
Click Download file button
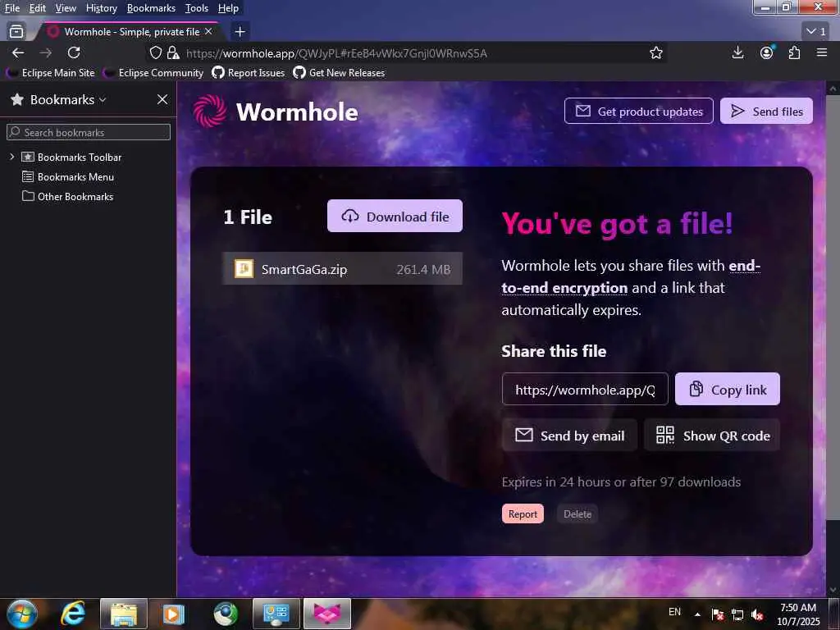point(395,216)
